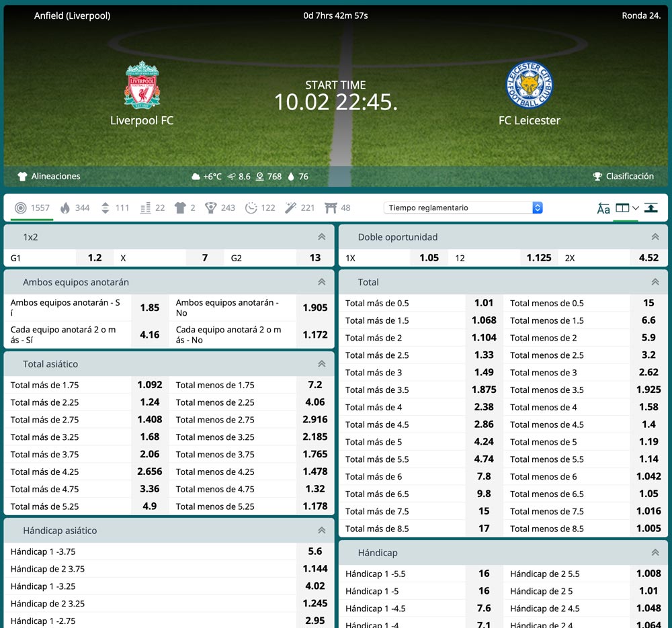
Task: Bet Cada equipo anotará 2 Sí 4.16
Action: (x=150, y=334)
